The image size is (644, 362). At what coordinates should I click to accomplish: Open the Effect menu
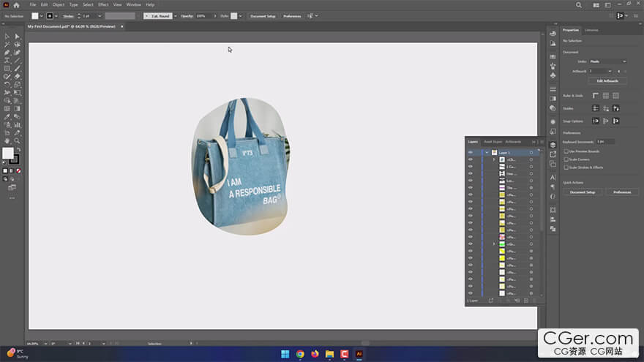(103, 4)
